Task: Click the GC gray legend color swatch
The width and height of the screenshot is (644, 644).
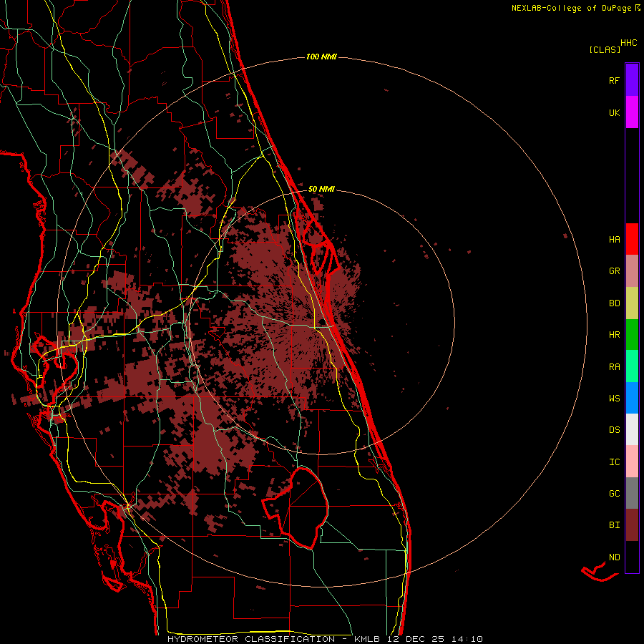Action: click(632, 493)
